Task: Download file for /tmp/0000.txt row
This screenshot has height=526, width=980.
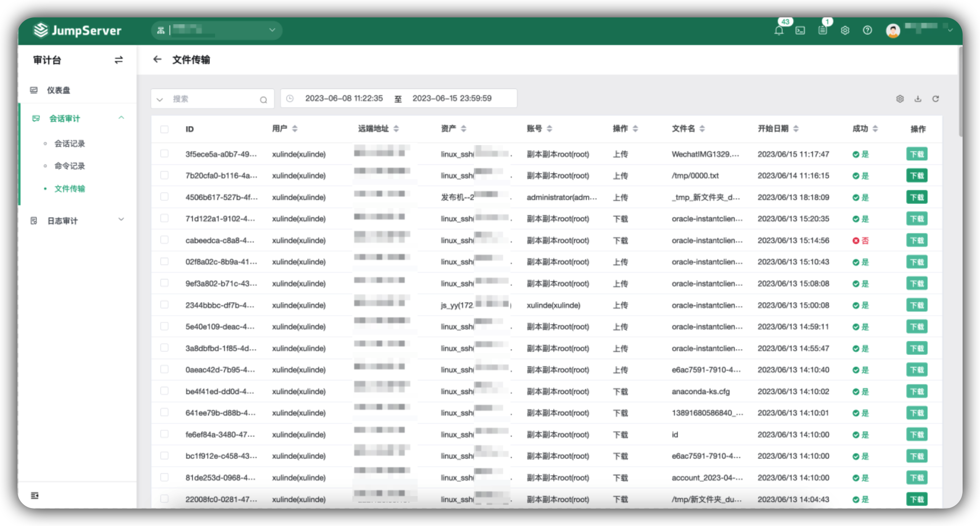Action: coord(917,175)
